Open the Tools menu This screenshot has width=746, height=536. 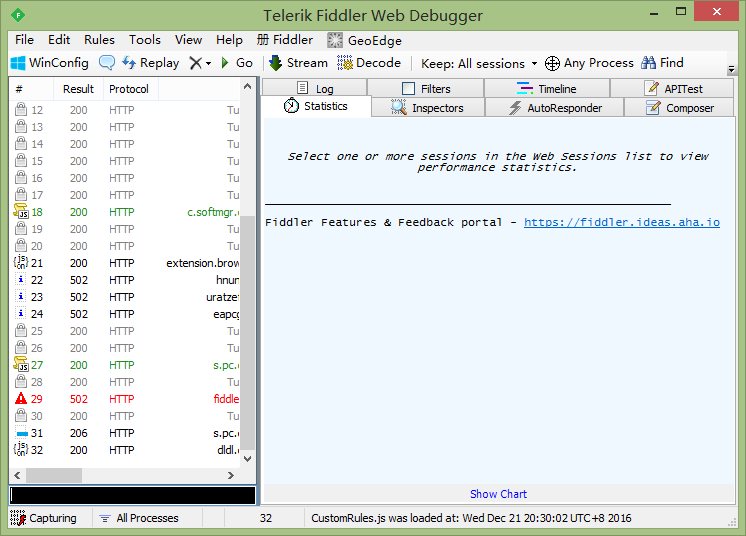[x=145, y=40]
